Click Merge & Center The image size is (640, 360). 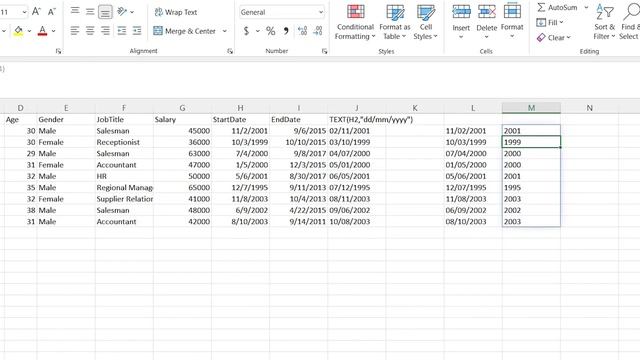click(x=184, y=31)
